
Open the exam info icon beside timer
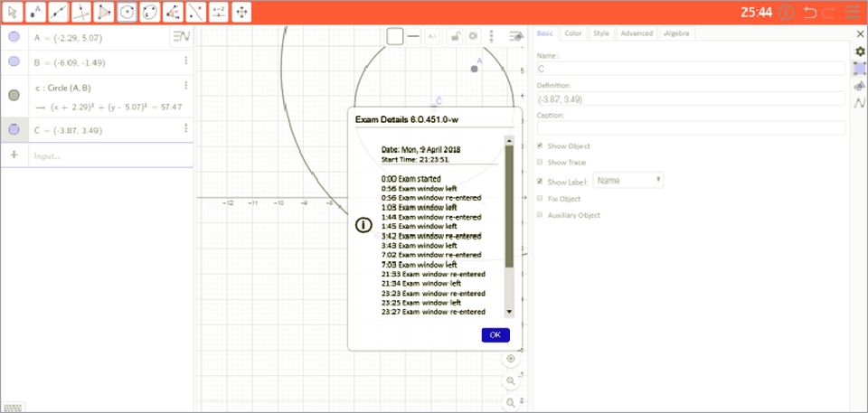point(786,13)
